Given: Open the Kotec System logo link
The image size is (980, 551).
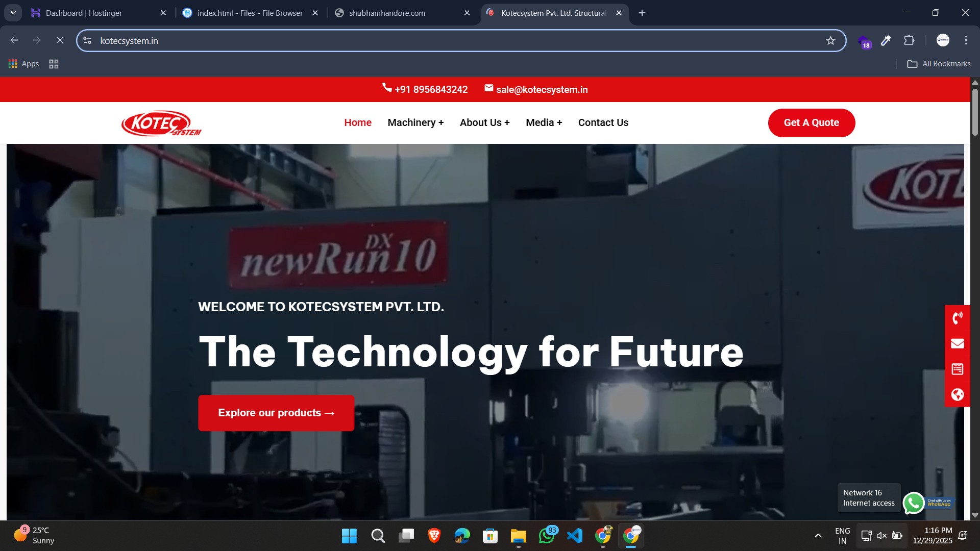Looking at the screenshot, I should [x=161, y=123].
